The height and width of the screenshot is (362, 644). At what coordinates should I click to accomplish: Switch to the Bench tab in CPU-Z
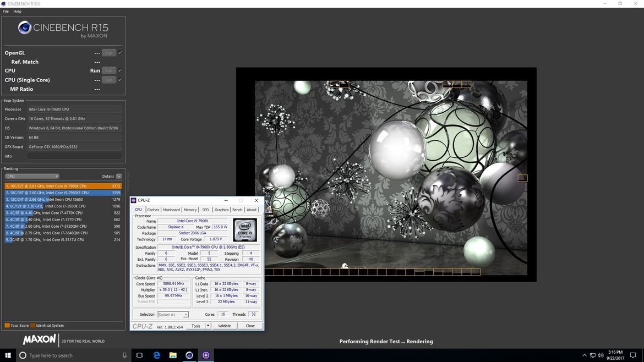tap(237, 210)
